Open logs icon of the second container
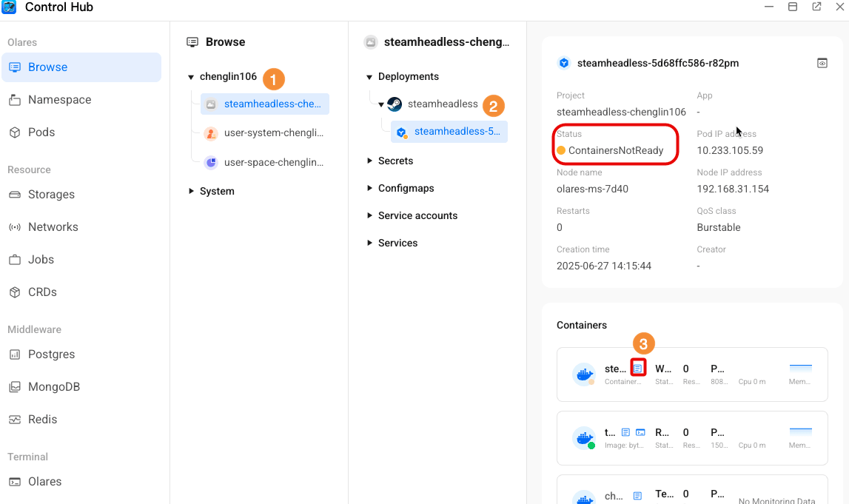 (625, 432)
